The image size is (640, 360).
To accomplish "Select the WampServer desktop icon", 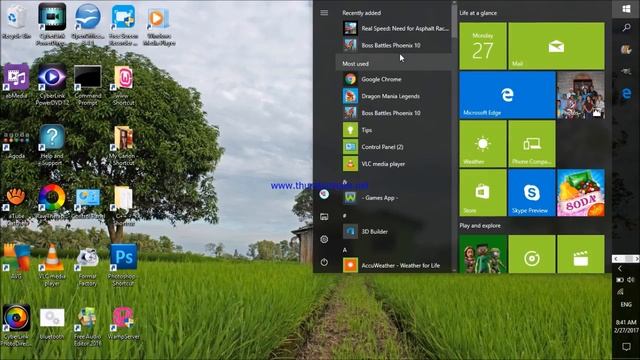I will pos(123,324).
